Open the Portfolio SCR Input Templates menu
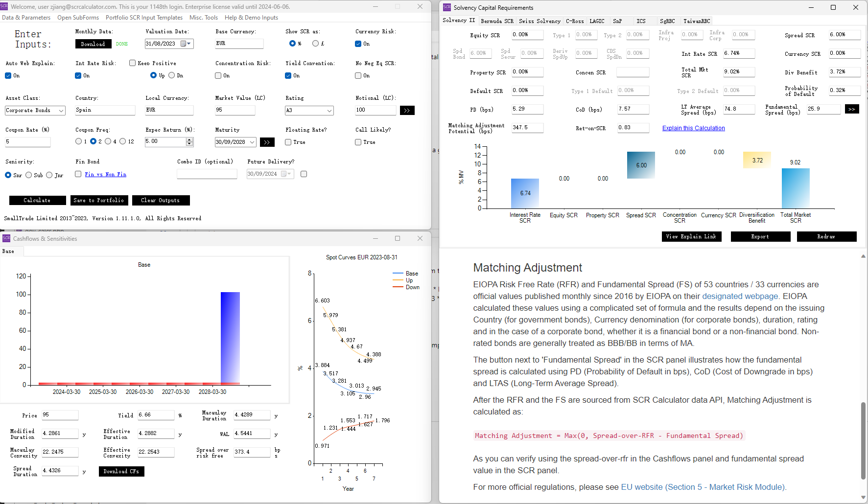Viewport: 868px width, 504px height. [x=144, y=18]
